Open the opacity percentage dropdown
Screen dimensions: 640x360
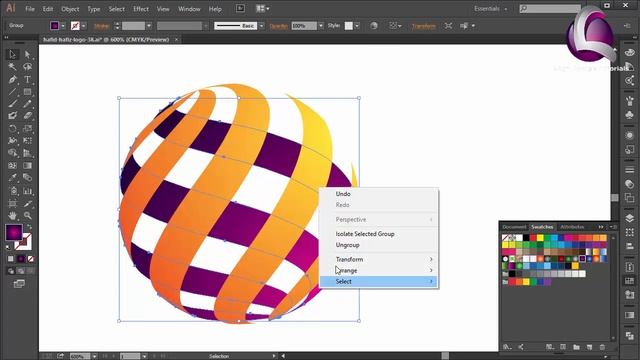point(321,26)
